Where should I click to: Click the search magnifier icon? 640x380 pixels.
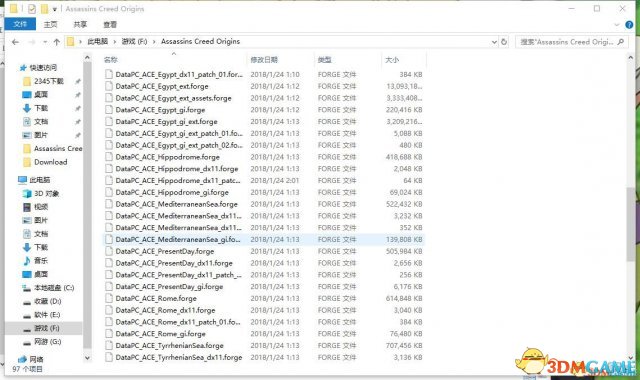pyautogui.click(x=621, y=42)
